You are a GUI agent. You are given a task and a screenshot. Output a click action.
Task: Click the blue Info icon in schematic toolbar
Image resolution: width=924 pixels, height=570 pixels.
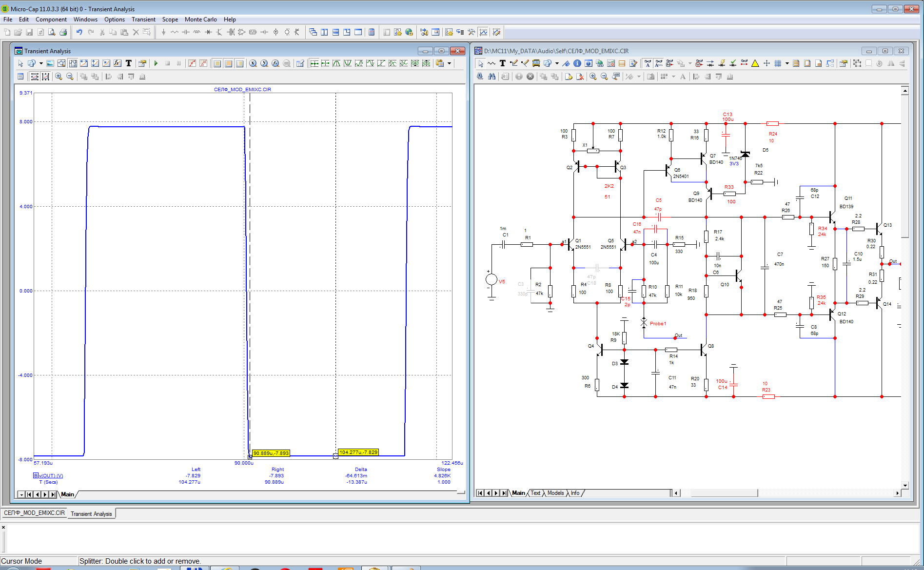[x=577, y=63]
